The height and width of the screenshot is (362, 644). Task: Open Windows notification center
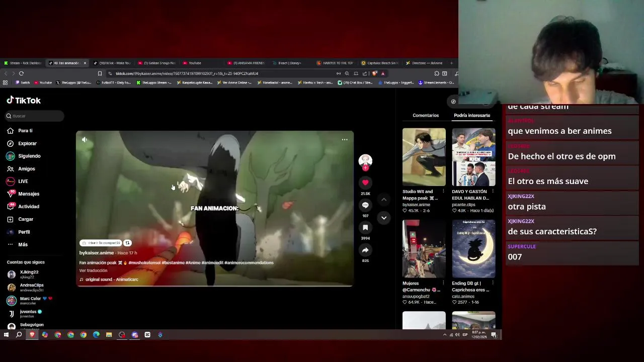pyautogui.click(x=494, y=335)
